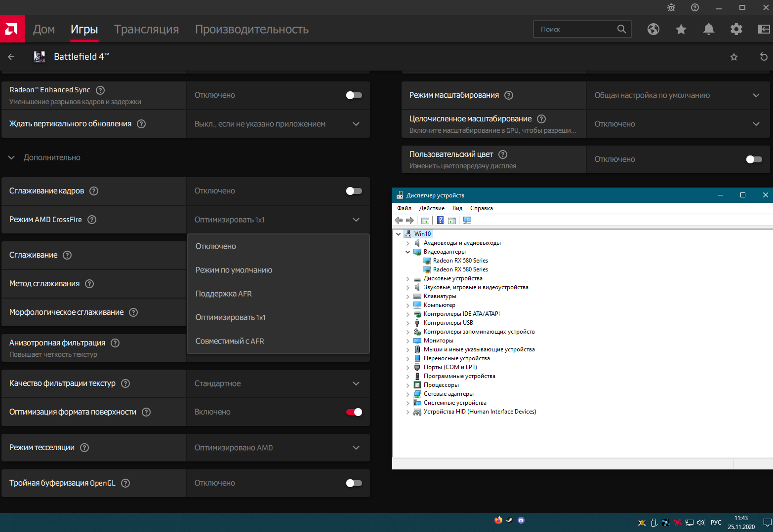Open Firefox in the taskbar
This screenshot has height=532, width=773.
[498, 520]
